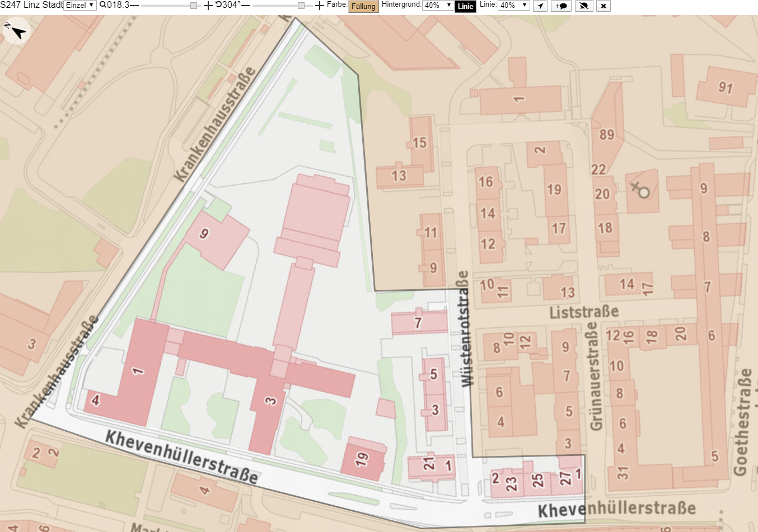Click the crossed-out eye hide button
Viewport: 758px width, 532px height.
[583, 6]
